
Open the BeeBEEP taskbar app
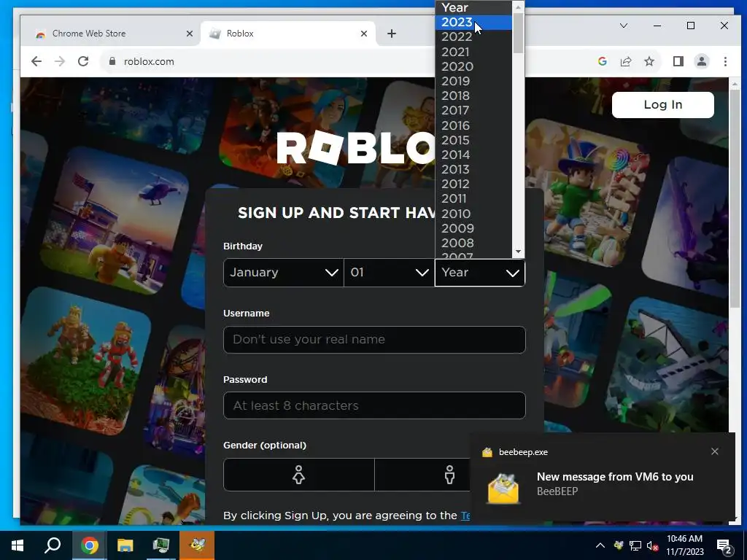(197, 545)
